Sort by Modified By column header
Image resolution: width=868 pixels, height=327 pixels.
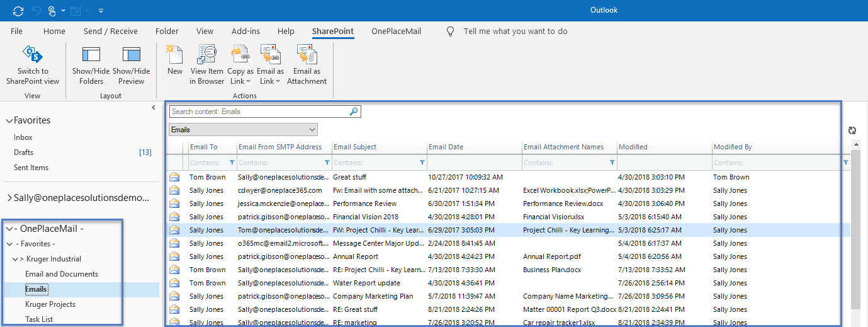click(x=781, y=147)
